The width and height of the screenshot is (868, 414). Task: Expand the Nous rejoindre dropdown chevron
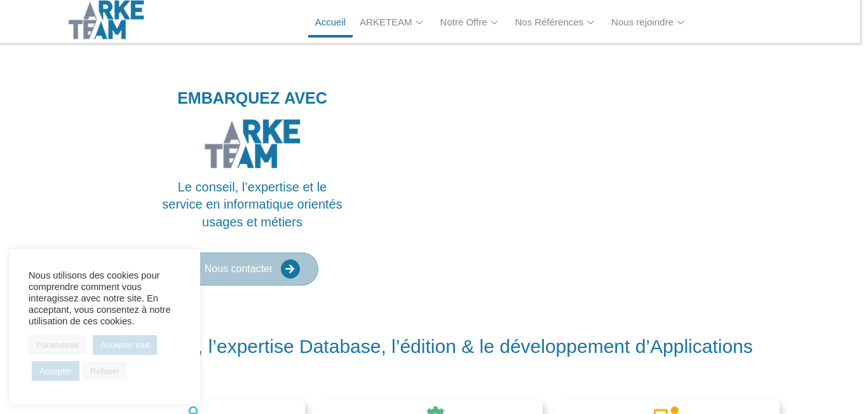[681, 23]
